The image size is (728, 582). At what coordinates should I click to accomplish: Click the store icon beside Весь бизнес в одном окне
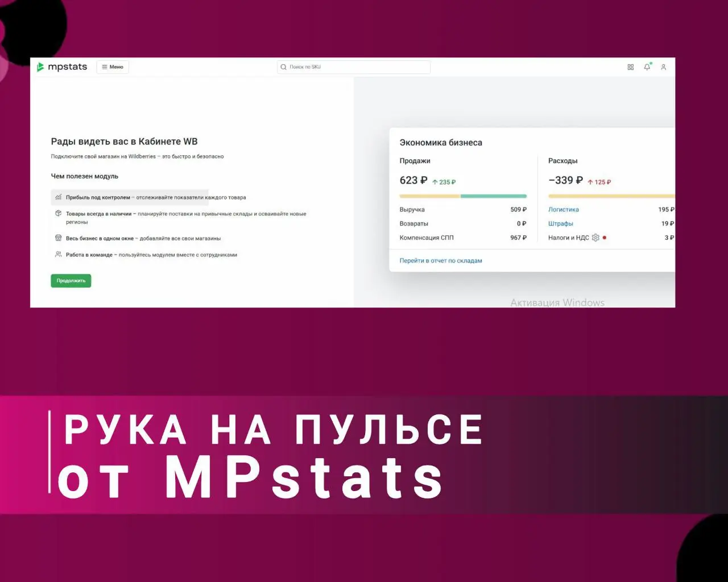[x=58, y=238]
